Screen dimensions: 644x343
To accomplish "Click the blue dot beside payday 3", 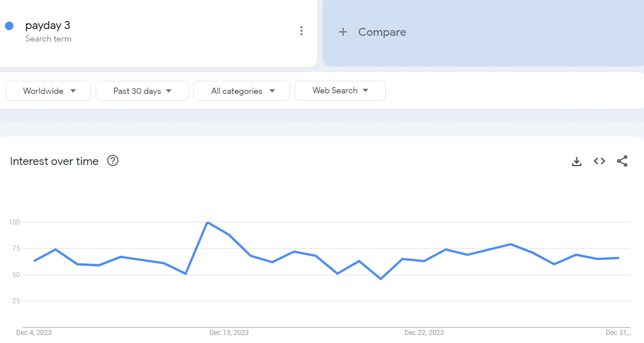I will 9,26.
